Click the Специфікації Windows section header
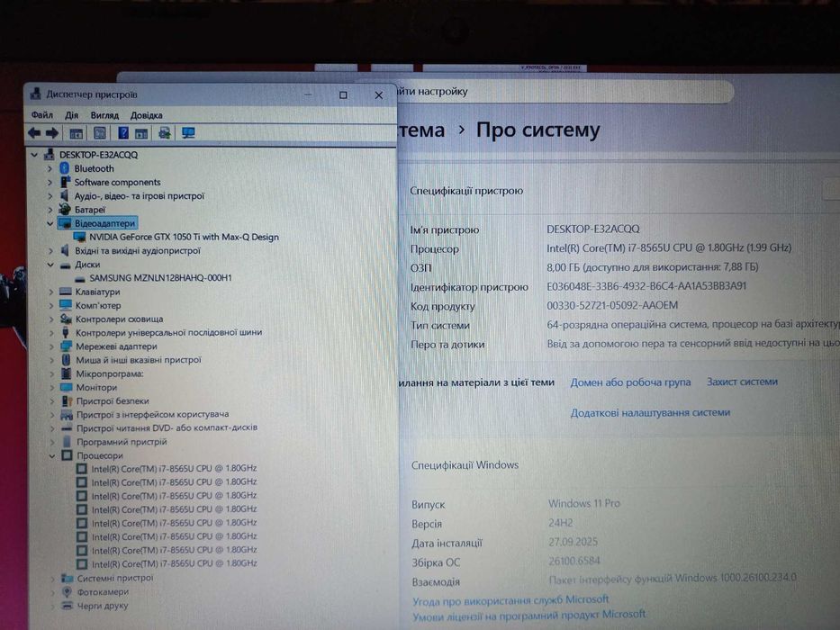Screen dimensions: 840x630 click(x=465, y=465)
